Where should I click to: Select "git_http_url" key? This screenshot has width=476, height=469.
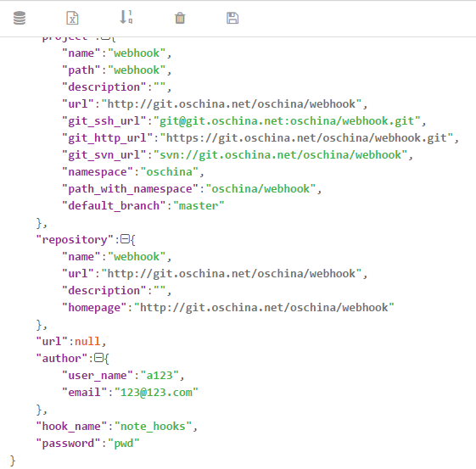(x=107, y=138)
